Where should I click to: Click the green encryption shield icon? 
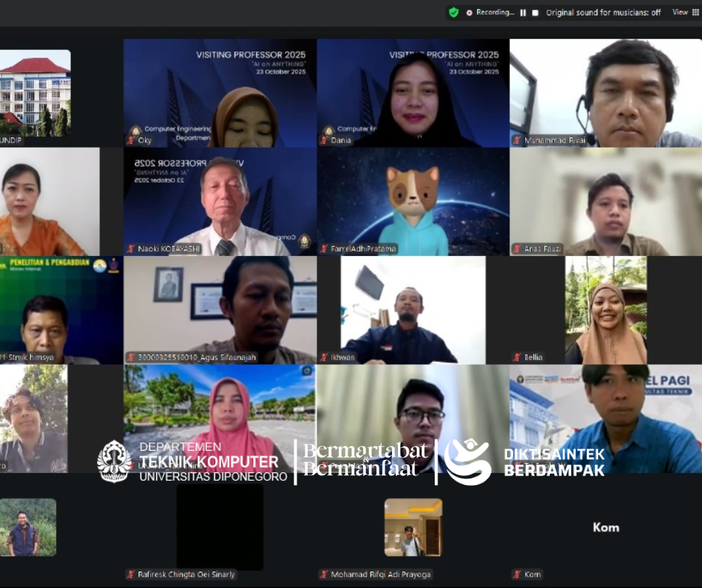(x=453, y=12)
